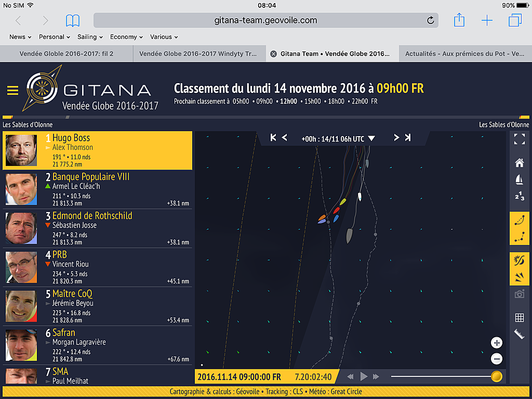Click Alex Thomson's portrait photo

pos(21,150)
